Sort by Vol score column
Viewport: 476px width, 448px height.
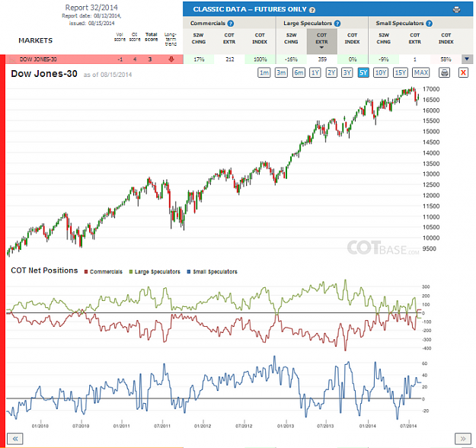click(x=120, y=37)
